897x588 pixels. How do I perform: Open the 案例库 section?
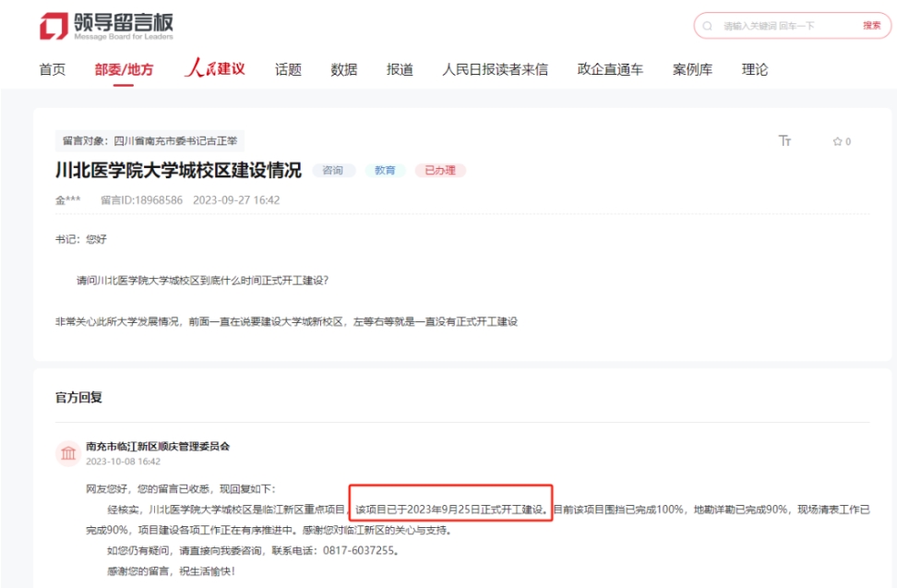pos(691,68)
